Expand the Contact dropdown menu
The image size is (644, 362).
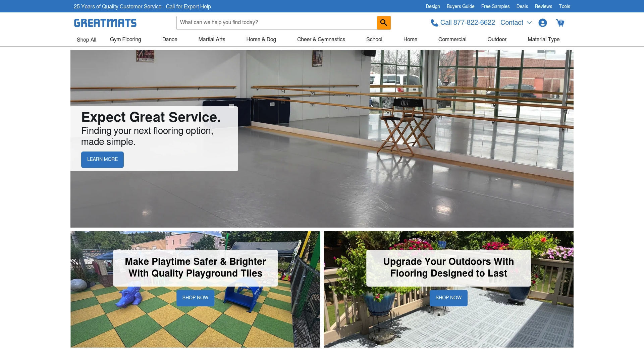coord(516,22)
